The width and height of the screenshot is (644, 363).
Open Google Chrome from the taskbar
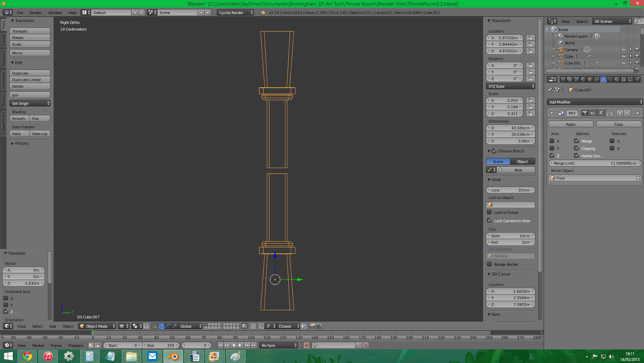(x=27, y=356)
